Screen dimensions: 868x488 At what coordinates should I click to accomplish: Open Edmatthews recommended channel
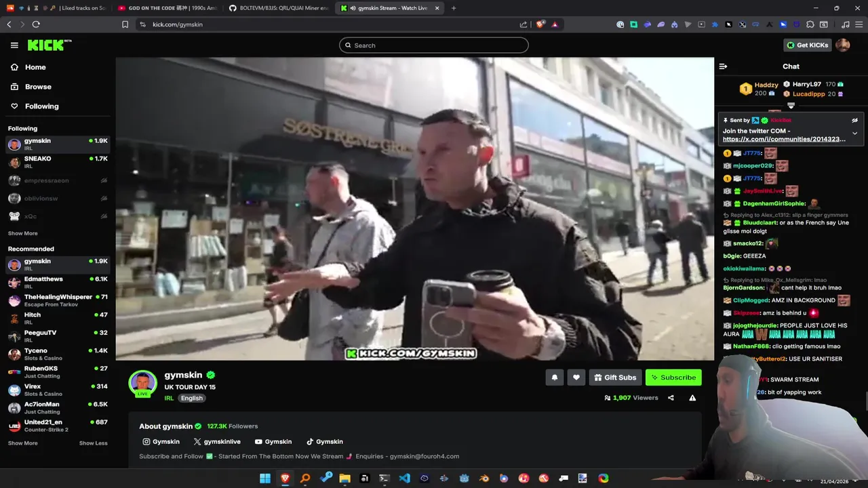tap(58, 283)
